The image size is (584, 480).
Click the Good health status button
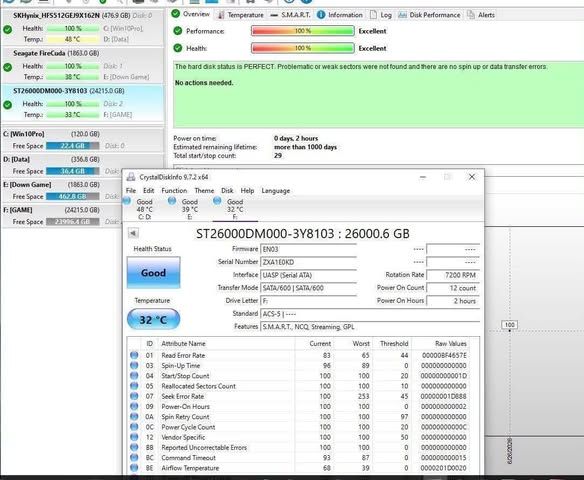(x=153, y=273)
